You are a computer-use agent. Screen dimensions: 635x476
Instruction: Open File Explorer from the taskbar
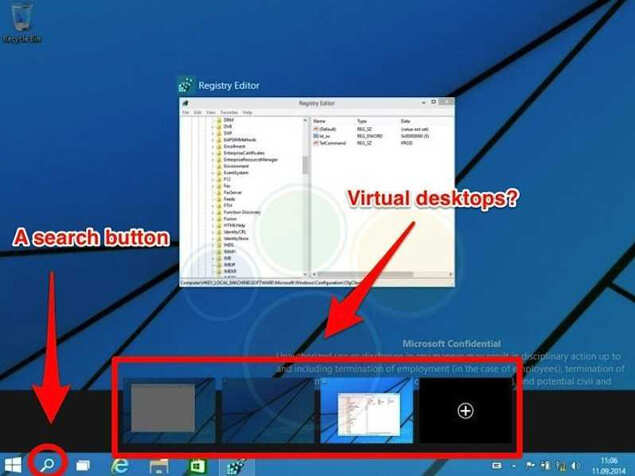click(158, 465)
